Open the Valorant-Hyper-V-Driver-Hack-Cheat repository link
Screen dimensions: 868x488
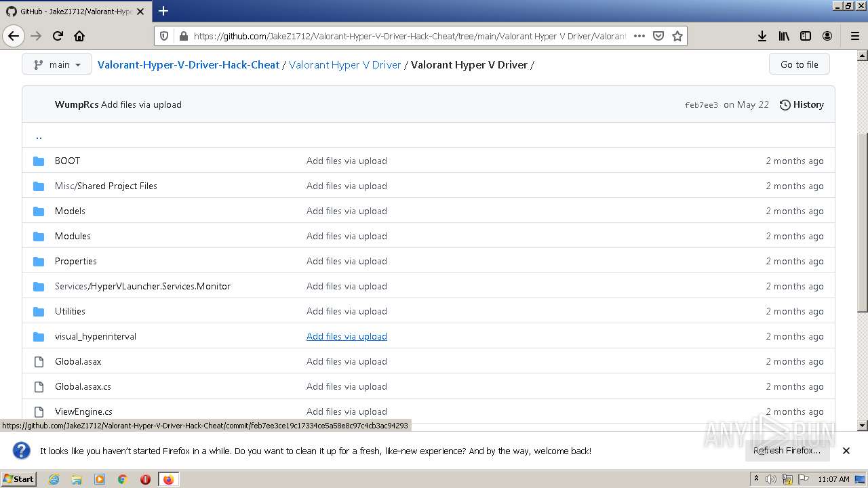[x=189, y=64]
